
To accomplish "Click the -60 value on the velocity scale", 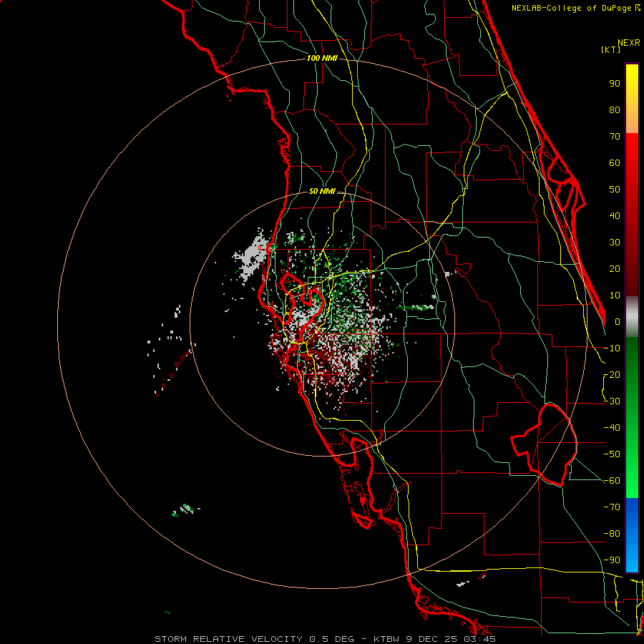I will tap(612, 481).
